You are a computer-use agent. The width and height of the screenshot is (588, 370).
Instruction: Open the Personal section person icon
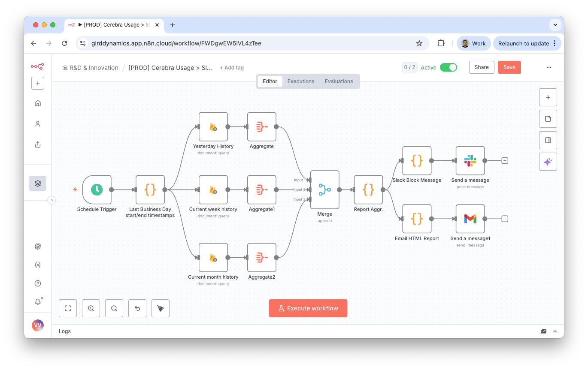click(x=38, y=124)
